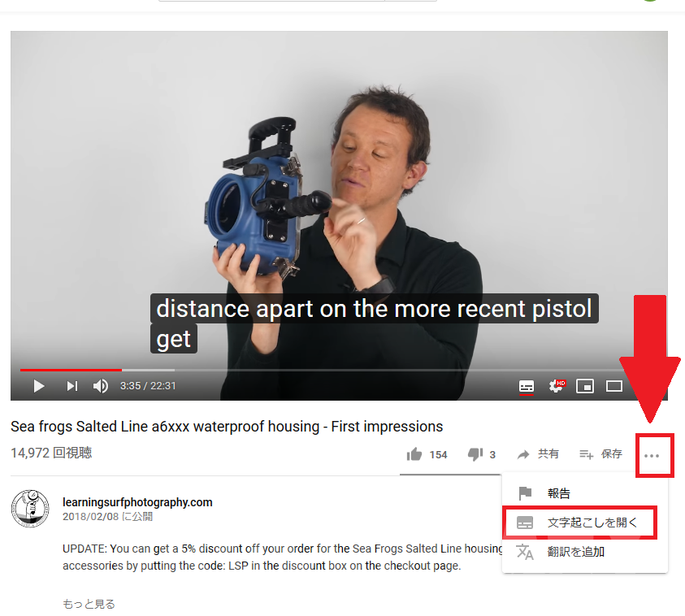The width and height of the screenshot is (685, 616).
Task: Play the video
Action: pos(39,386)
